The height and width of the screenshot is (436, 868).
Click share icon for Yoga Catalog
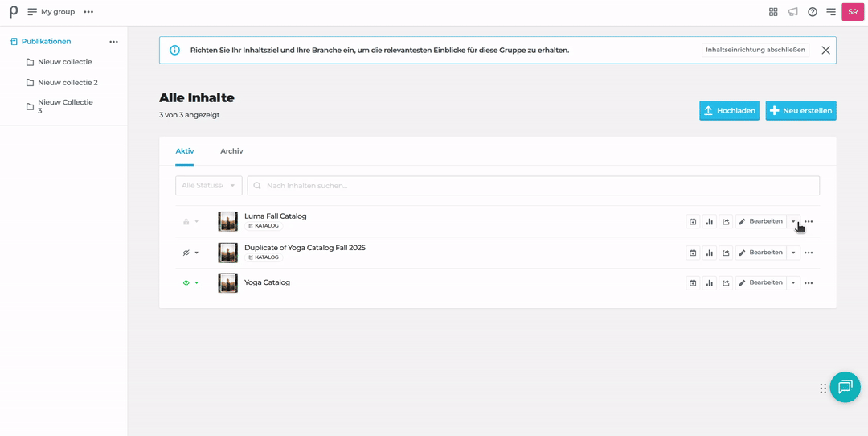click(726, 283)
